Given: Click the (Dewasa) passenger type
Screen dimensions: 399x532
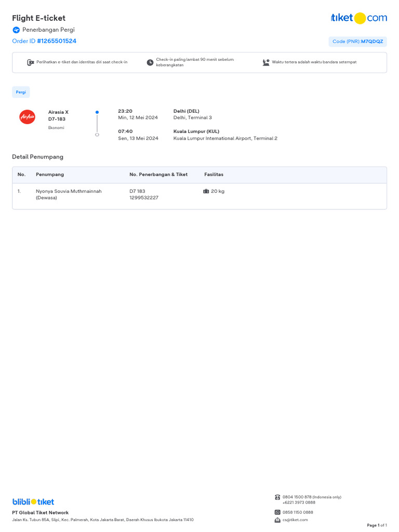Looking at the screenshot, I should coord(46,198).
